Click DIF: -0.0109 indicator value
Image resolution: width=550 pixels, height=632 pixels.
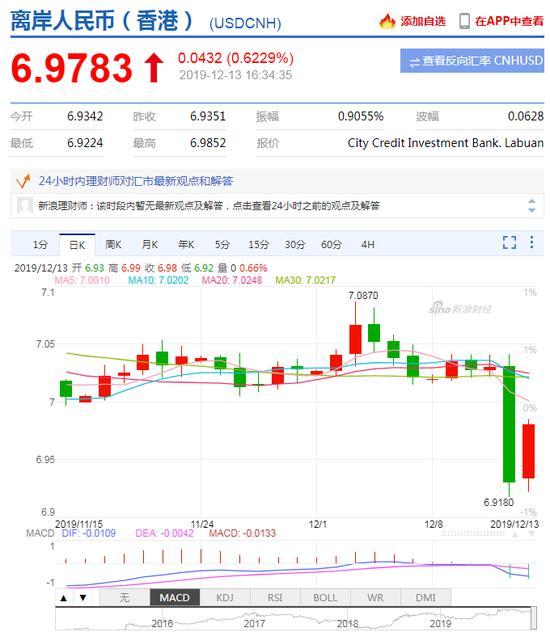(89, 533)
